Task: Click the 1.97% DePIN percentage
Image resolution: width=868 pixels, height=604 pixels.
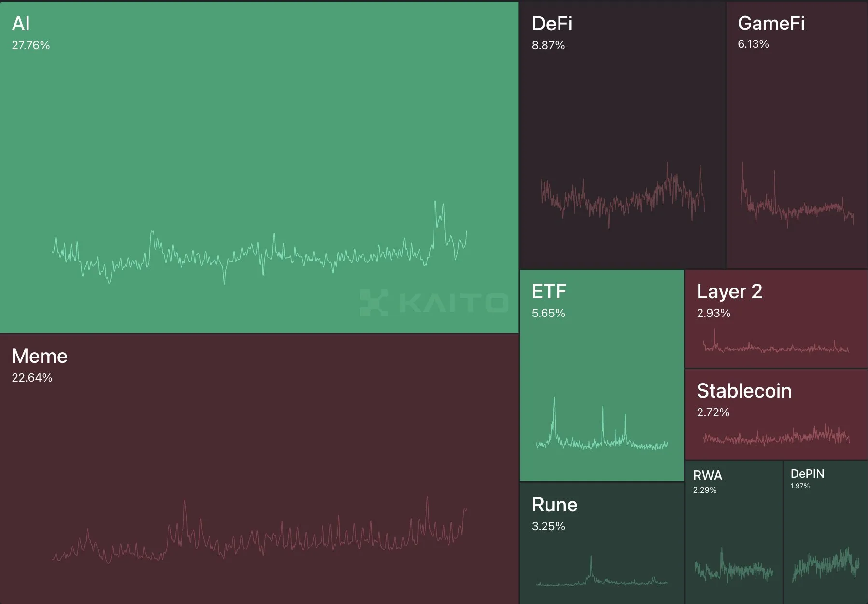Action: coord(800,486)
